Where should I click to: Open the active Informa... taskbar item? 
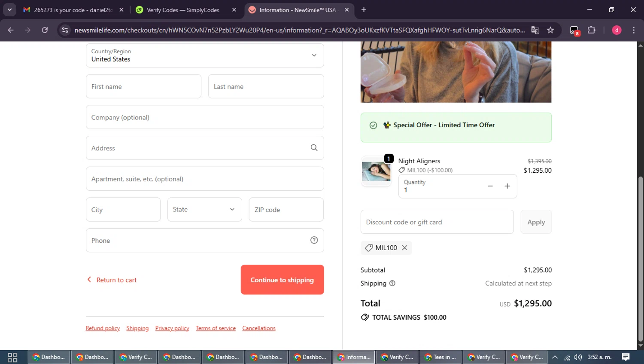pyautogui.click(x=354, y=357)
